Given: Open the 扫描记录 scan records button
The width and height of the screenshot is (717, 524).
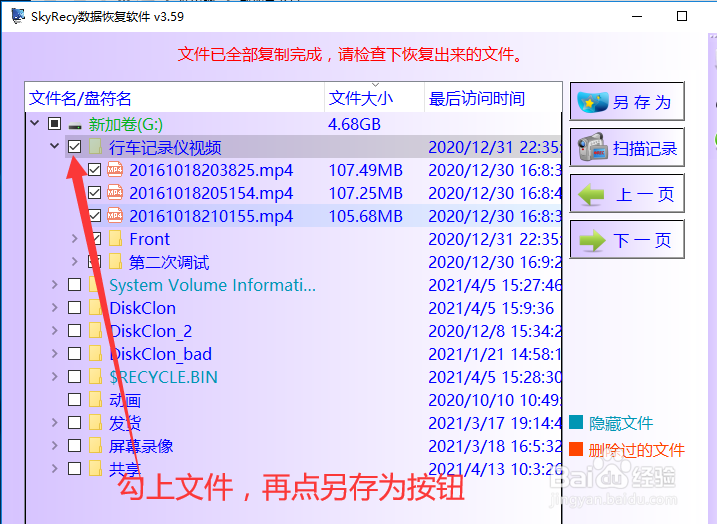Looking at the screenshot, I should (626, 147).
